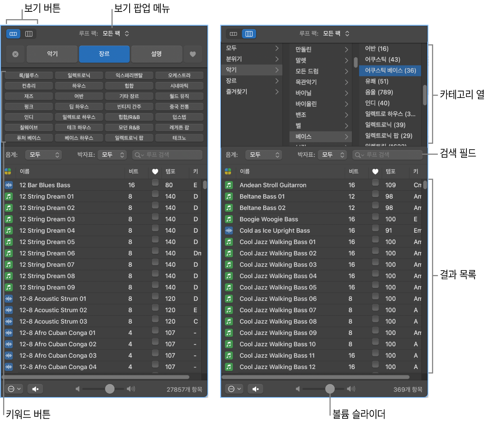Click the speaker preview button in 27857-item browser
The image size is (504, 425).
pos(35,389)
